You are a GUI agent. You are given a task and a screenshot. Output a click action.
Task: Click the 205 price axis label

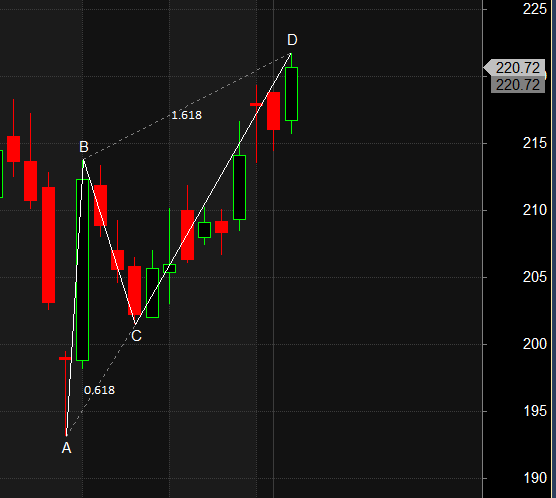[x=534, y=277]
